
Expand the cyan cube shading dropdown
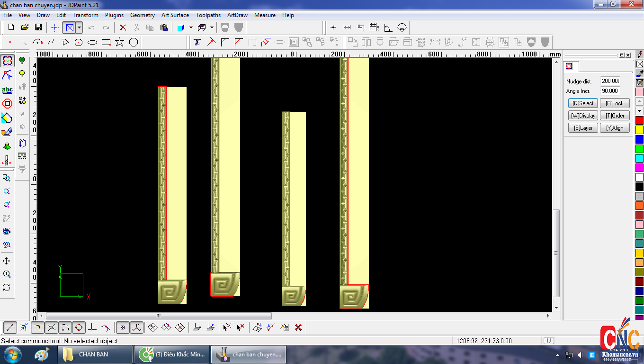point(191,27)
